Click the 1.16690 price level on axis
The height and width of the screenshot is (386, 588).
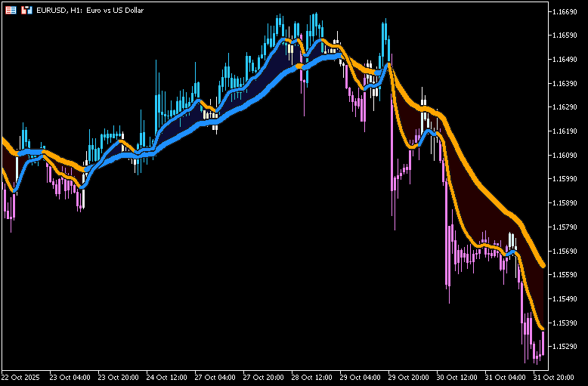566,11
